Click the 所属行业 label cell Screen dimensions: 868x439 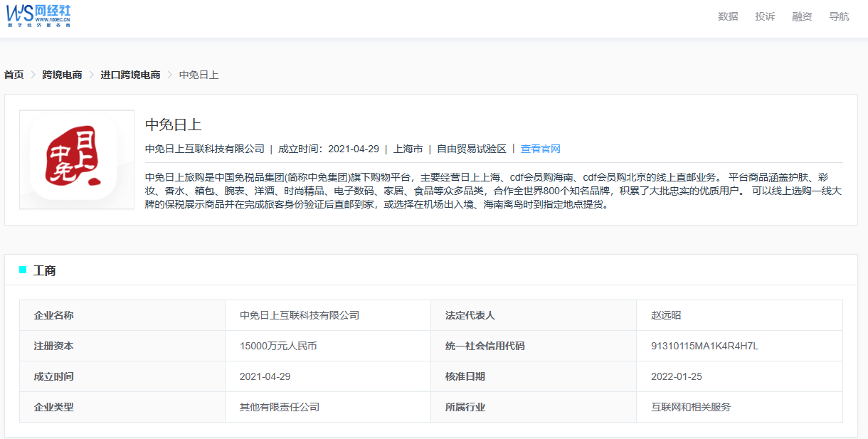(x=534, y=407)
